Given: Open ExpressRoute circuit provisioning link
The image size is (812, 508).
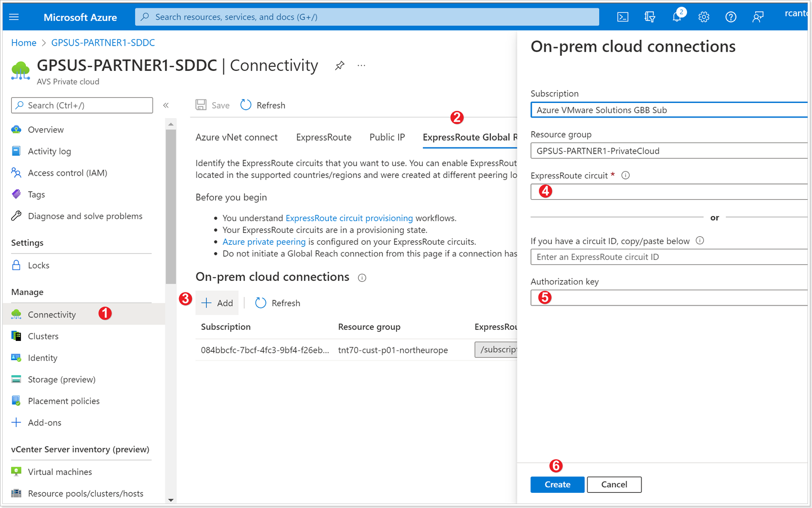Looking at the screenshot, I should (349, 218).
